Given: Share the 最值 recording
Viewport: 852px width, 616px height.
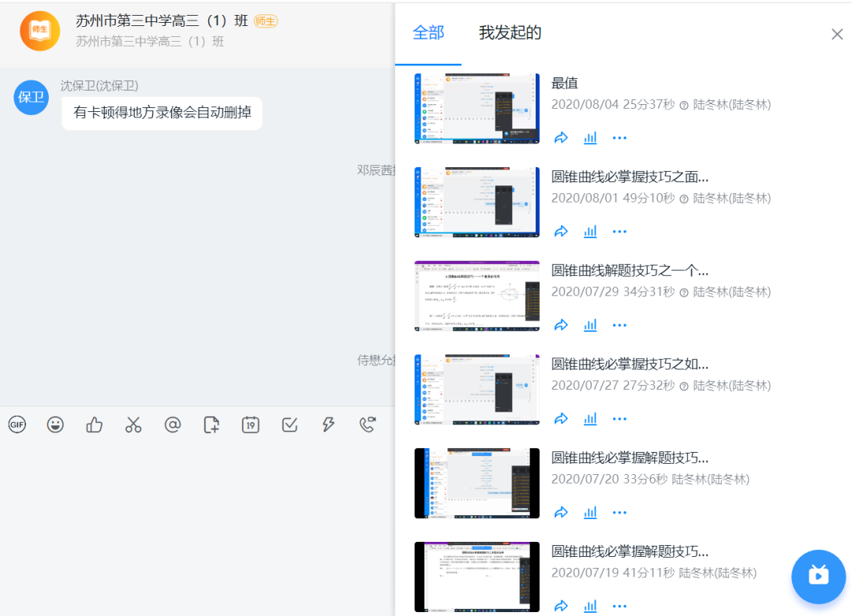Looking at the screenshot, I should point(561,138).
